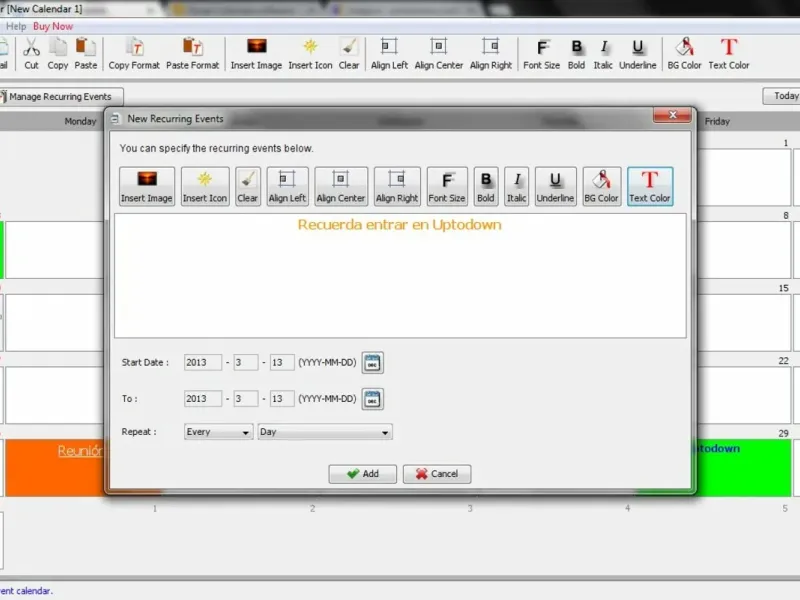Click Cut in the main toolbar
This screenshot has width=800, height=600.
[31, 54]
